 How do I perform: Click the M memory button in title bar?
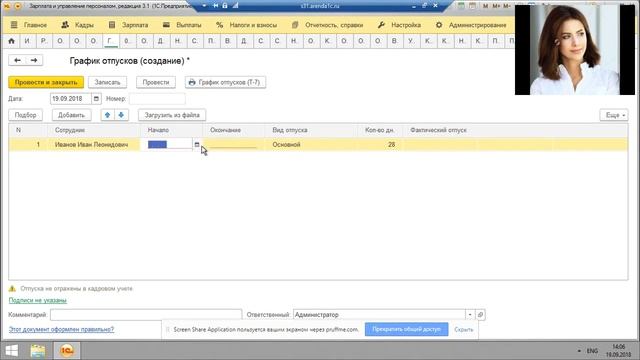485,6
